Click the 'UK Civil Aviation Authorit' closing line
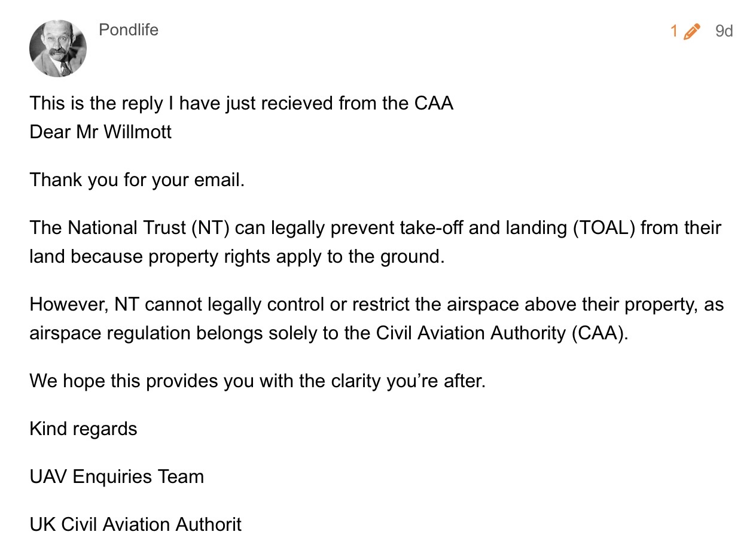 tap(135, 525)
